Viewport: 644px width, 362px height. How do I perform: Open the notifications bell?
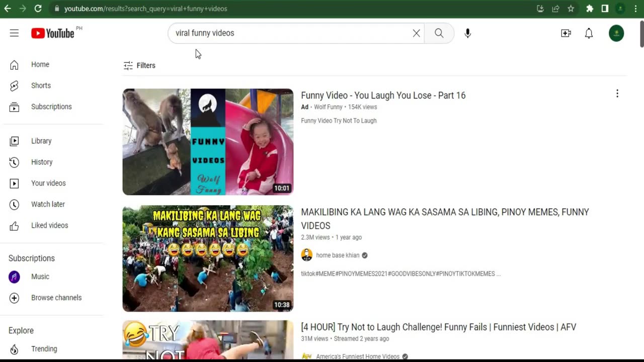click(x=589, y=33)
